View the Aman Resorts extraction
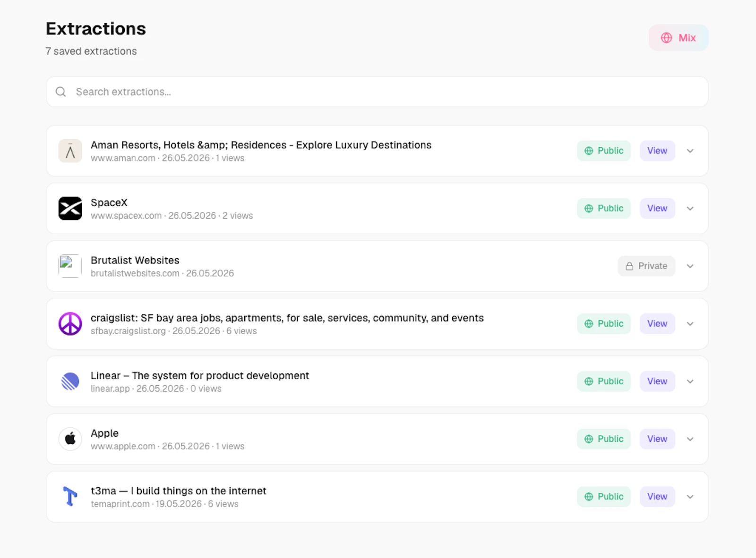The image size is (756, 558). point(657,151)
